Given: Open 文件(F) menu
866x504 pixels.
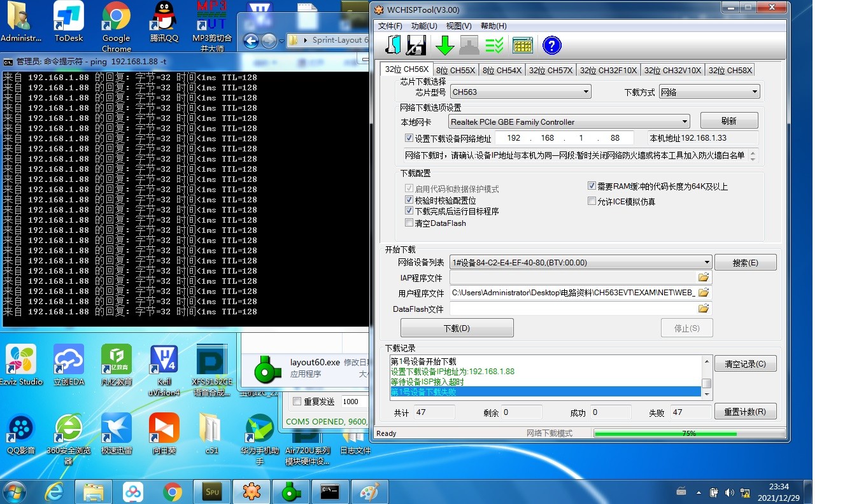Looking at the screenshot, I should coord(390,26).
